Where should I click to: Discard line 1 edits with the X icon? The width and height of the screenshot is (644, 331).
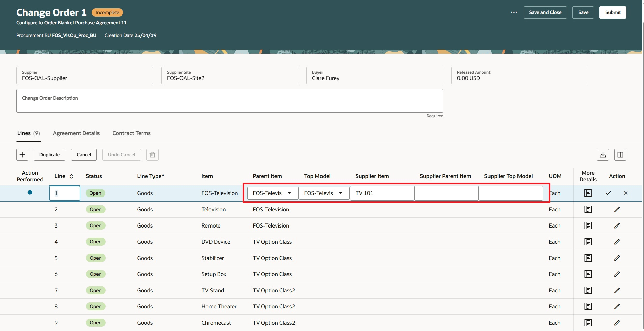coord(626,193)
